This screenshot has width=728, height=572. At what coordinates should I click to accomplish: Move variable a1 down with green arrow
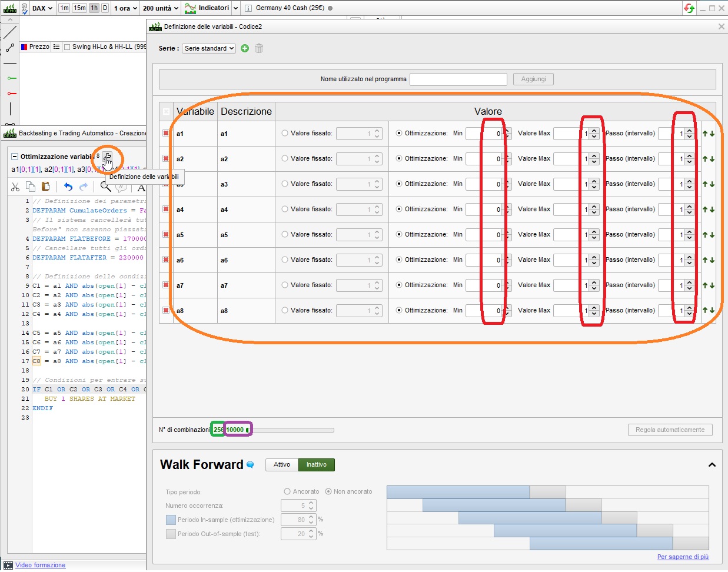(712, 134)
